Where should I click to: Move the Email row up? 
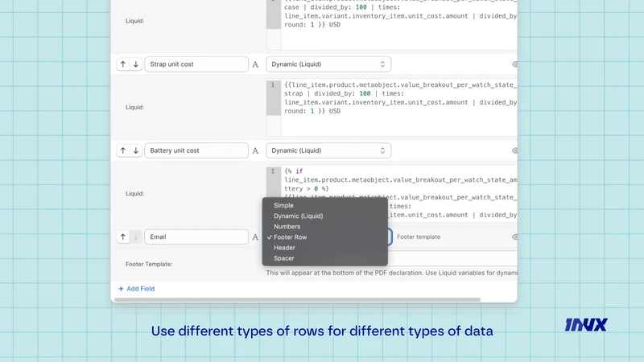click(x=123, y=237)
